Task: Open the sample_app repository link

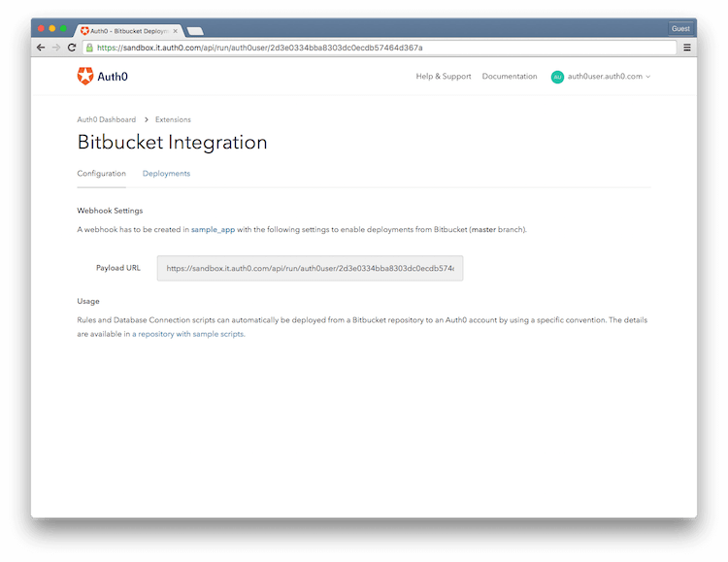Action: coord(214,229)
